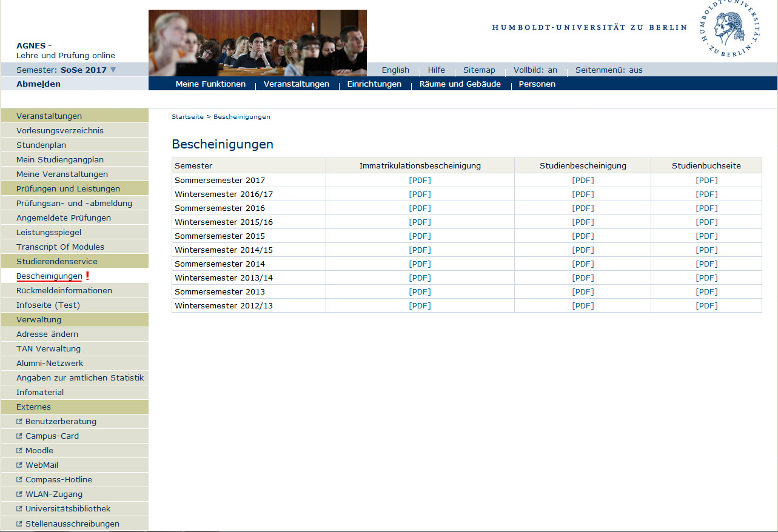Toggle the Seitenmenü: aus side menu option
The image size is (778, 532).
608,70
